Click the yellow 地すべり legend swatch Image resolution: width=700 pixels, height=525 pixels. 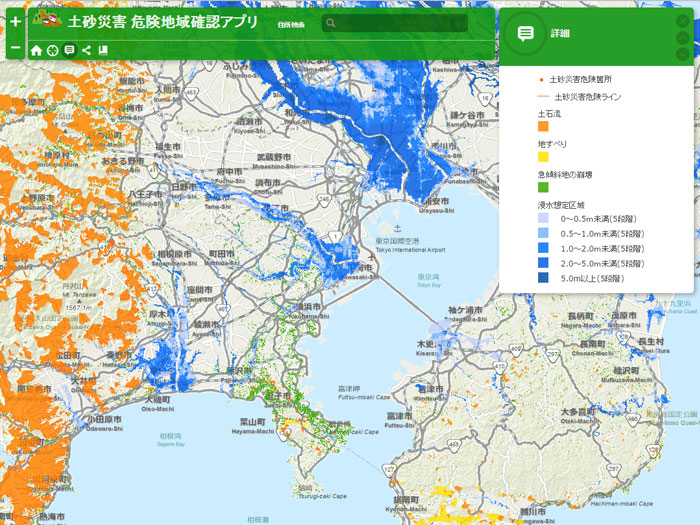(543, 157)
